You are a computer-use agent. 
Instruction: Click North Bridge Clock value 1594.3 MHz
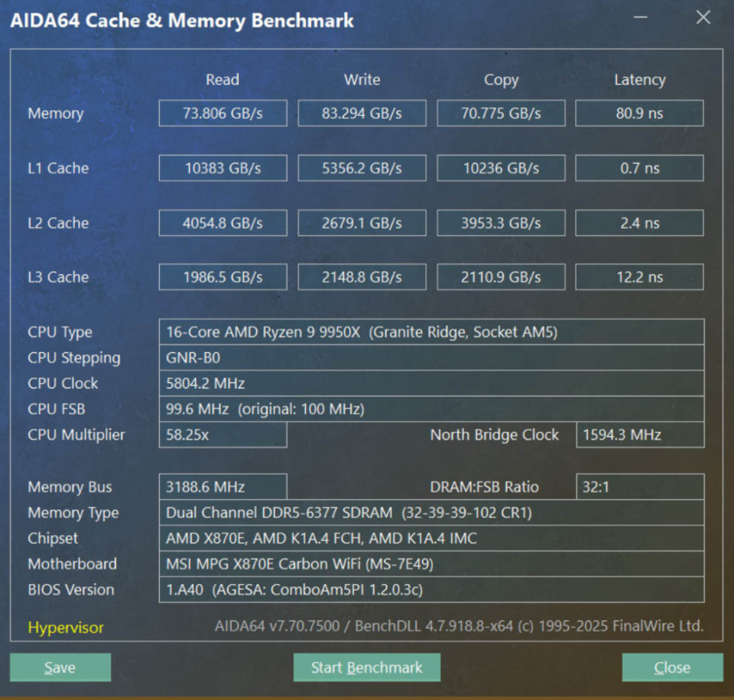tap(641, 435)
